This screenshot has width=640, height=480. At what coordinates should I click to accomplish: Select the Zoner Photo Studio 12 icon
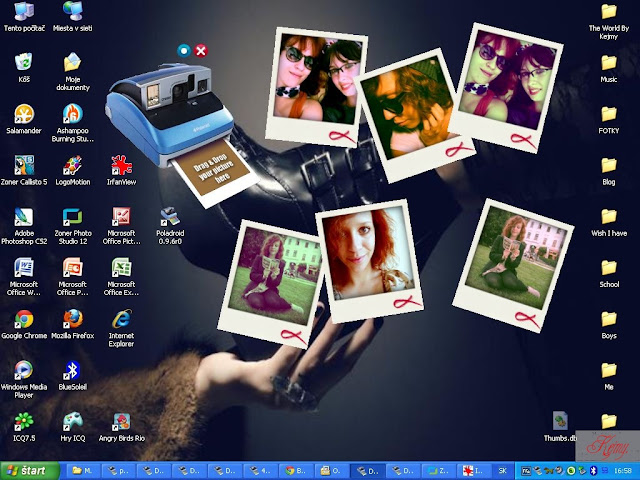pyautogui.click(x=73, y=226)
